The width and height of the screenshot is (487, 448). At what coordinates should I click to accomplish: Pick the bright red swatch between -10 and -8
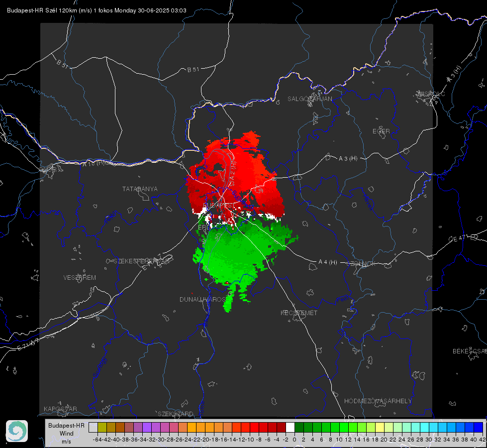point(254,427)
